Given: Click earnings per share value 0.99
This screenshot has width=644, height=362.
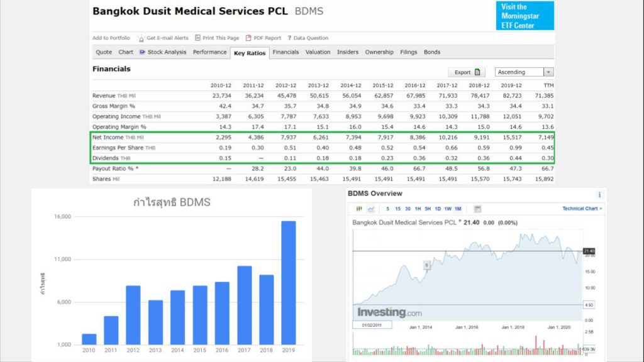Looking at the screenshot, I should [516, 148].
